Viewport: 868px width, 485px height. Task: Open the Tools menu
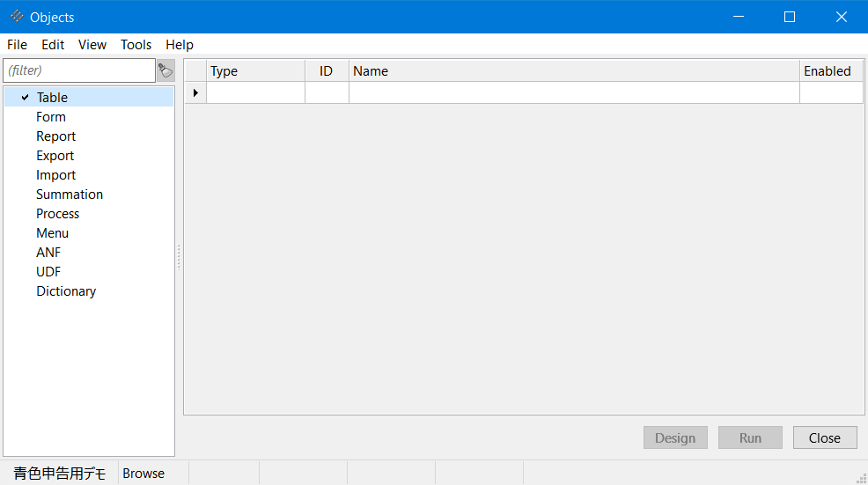coord(136,45)
